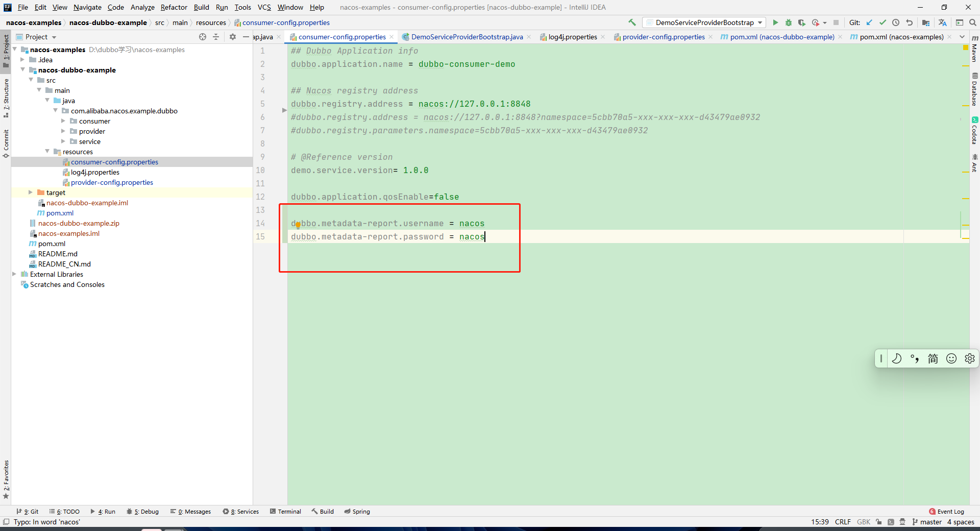The height and width of the screenshot is (531, 980).
Task: Start debugging with the bug icon
Action: [789, 22]
